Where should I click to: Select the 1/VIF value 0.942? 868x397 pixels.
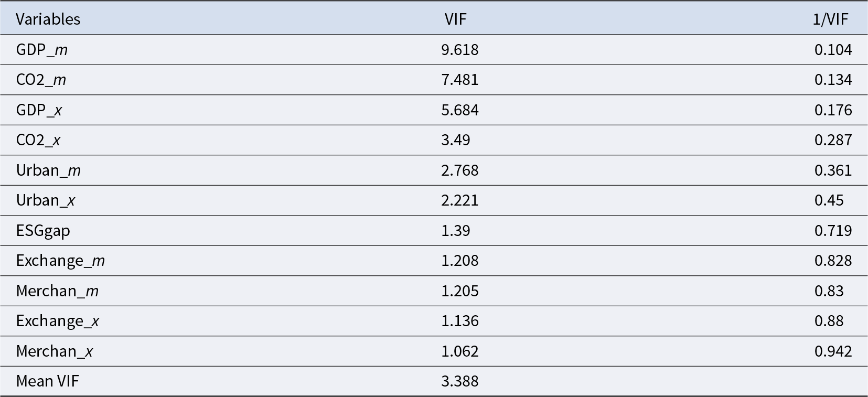tap(833, 351)
